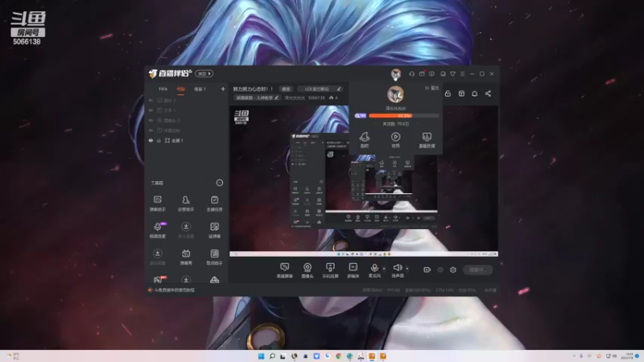Select the orange active scene tab
This screenshot has width=644, height=362.
pos(180,89)
